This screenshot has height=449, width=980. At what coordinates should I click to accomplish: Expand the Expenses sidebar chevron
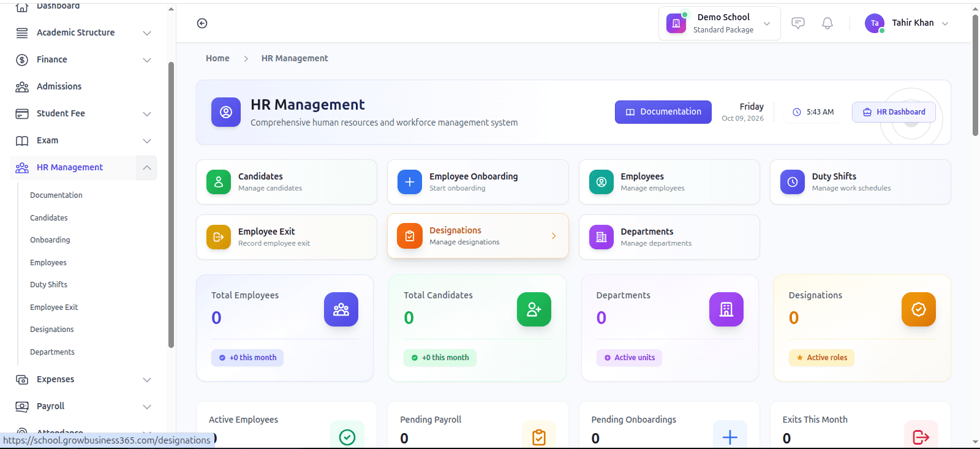point(147,380)
